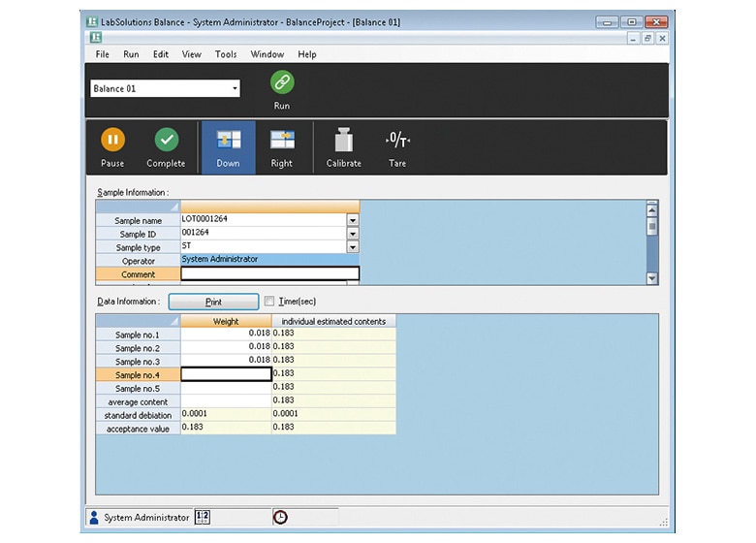This screenshot has height=543, width=756.
Task: Click the Sample no.4 weight cell
Action: pos(226,373)
